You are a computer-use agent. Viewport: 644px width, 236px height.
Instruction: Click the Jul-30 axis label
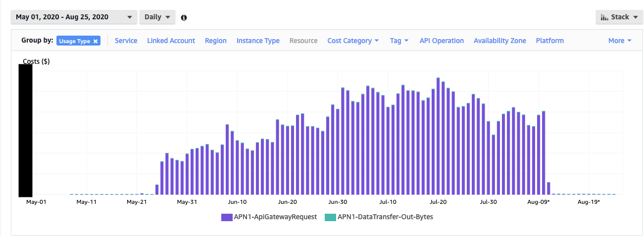(x=488, y=202)
